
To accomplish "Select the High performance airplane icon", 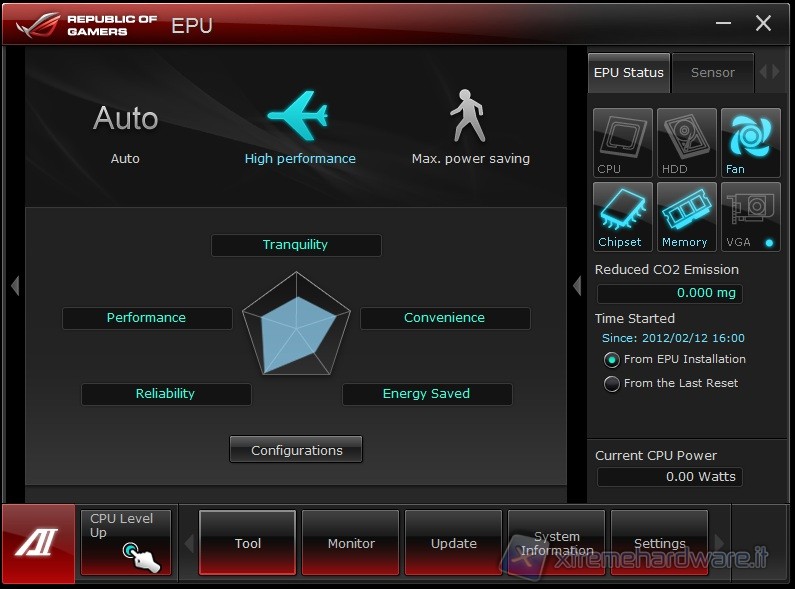I will coord(298,117).
